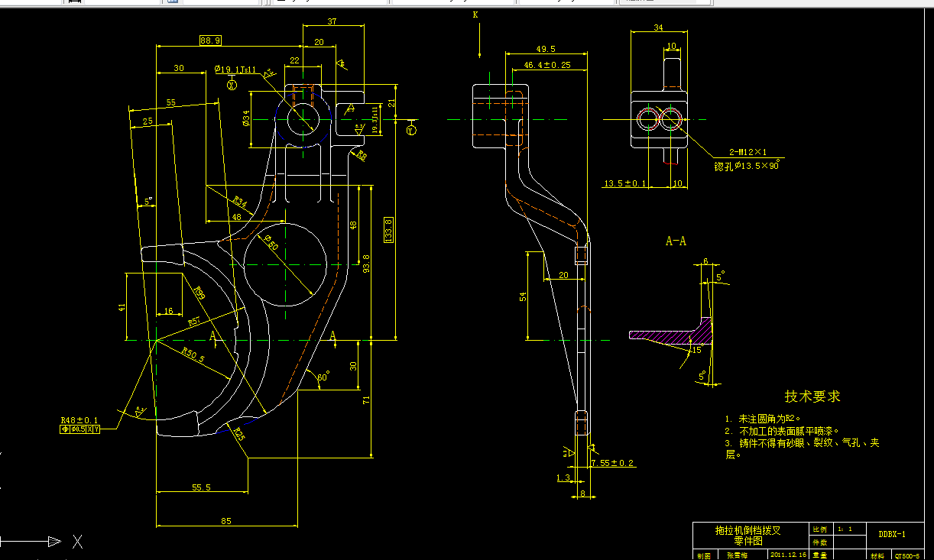Select the date 2011.12.16

tap(789, 555)
